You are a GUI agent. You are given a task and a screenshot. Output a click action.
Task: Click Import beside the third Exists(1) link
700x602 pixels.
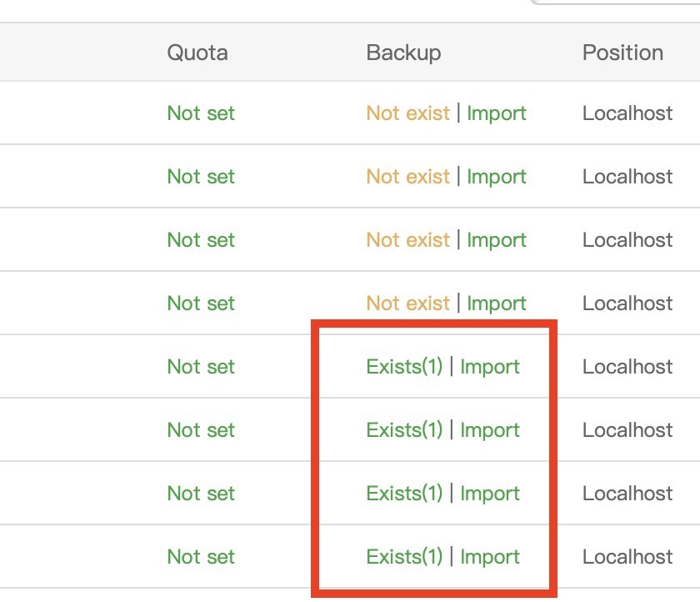pyautogui.click(x=490, y=494)
